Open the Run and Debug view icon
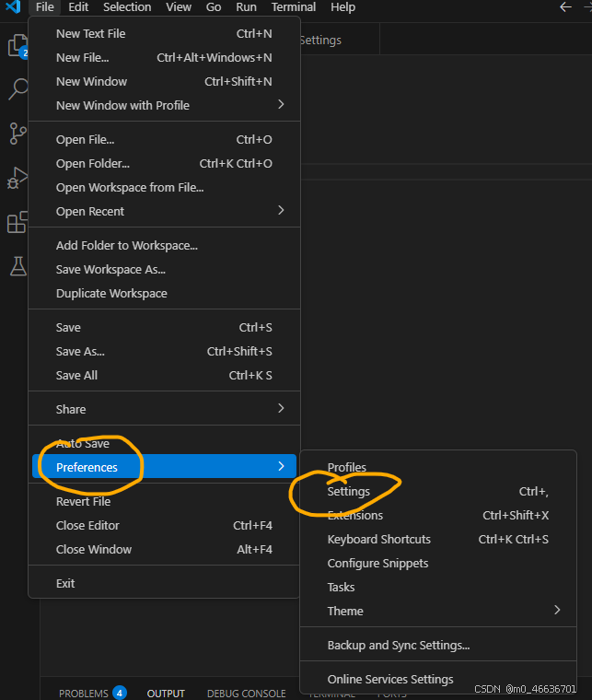 [x=17, y=178]
